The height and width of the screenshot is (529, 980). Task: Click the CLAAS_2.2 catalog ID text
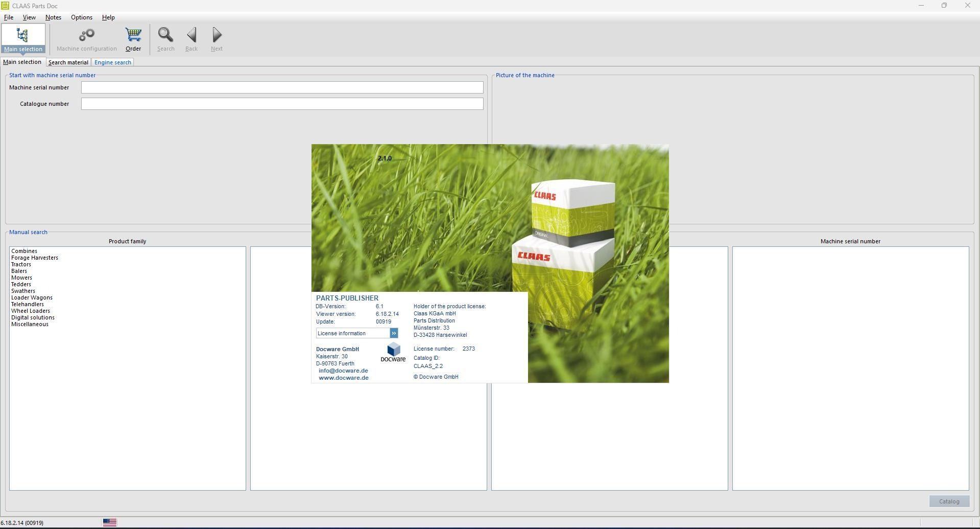pos(428,366)
